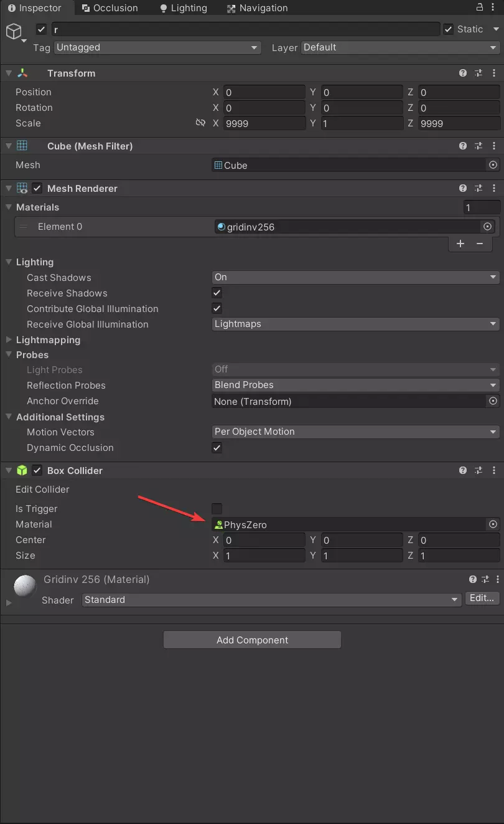Uncheck Dynamic Occlusion
The height and width of the screenshot is (824, 504).
tap(217, 447)
